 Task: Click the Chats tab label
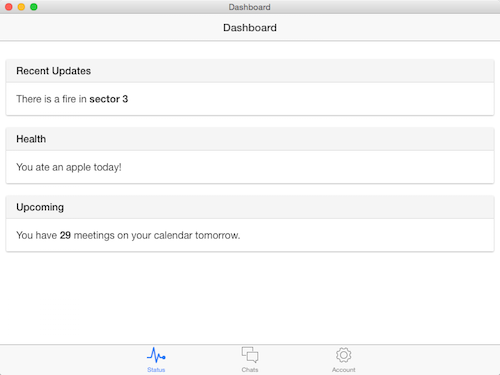(250, 370)
